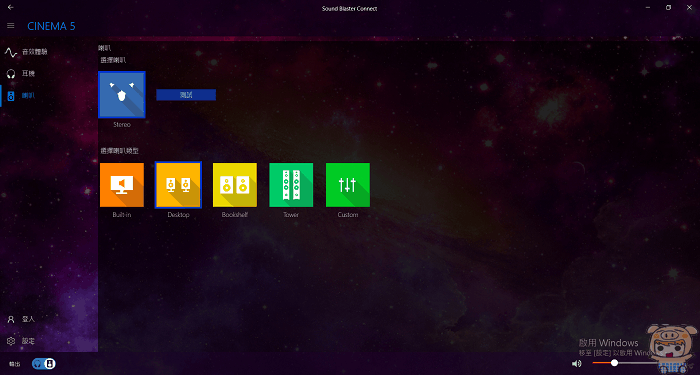Toggle output between headphones and speakers
This screenshot has height=375, width=700.
pyautogui.click(x=44, y=364)
